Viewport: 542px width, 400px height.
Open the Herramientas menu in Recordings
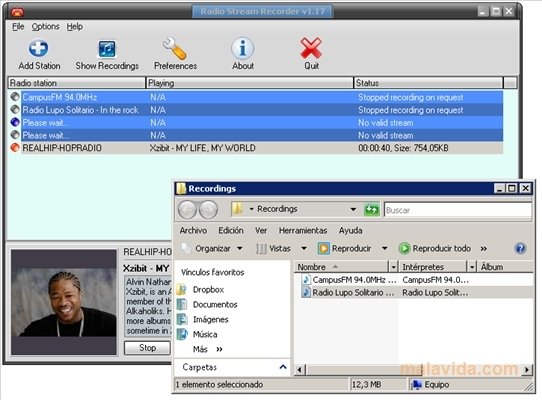pyautogui.click(x=303, y=230)
